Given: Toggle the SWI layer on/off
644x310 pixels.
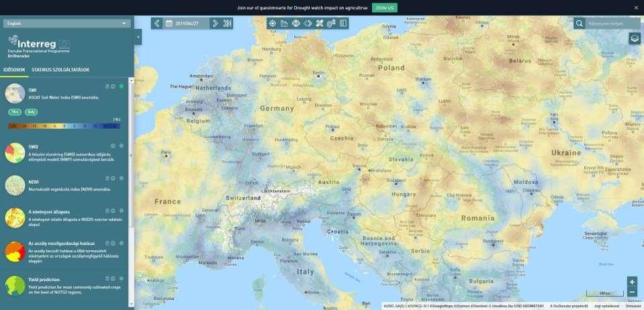Looking at the screenshot, I should pyautogui.click(x=122, y=87).
